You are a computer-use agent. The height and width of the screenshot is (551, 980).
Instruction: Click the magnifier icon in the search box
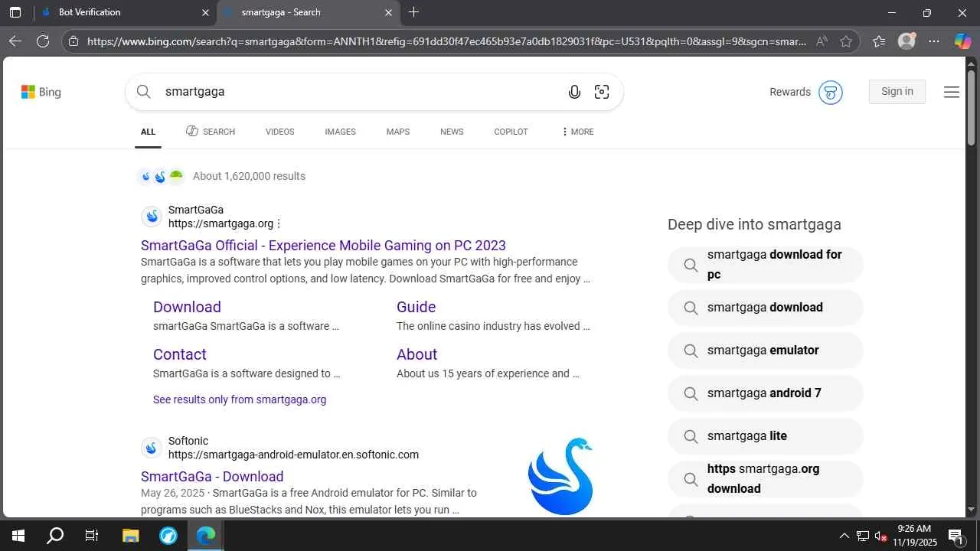click(x=144, y=92)
